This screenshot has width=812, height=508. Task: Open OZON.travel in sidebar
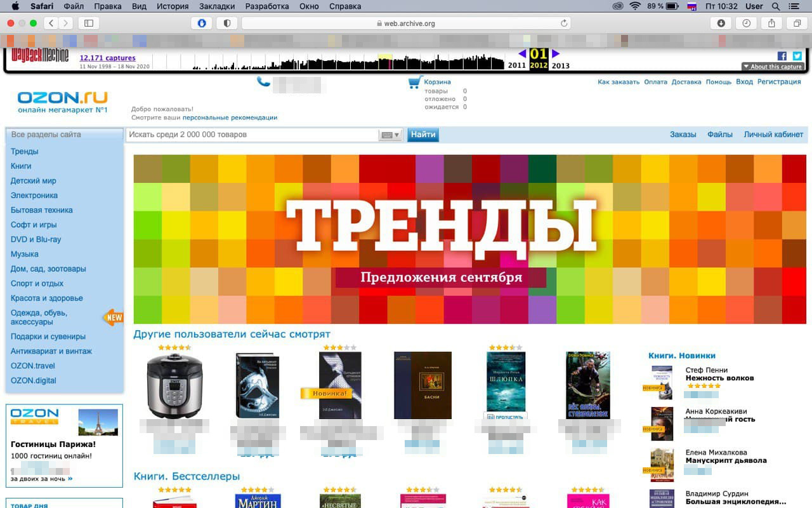33,366
